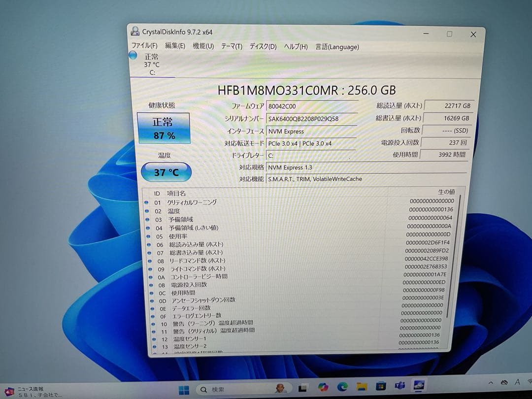Click the 37°C temperature gauge button
The height and width of the screenshot is (399, 532).
coord(166,172)
